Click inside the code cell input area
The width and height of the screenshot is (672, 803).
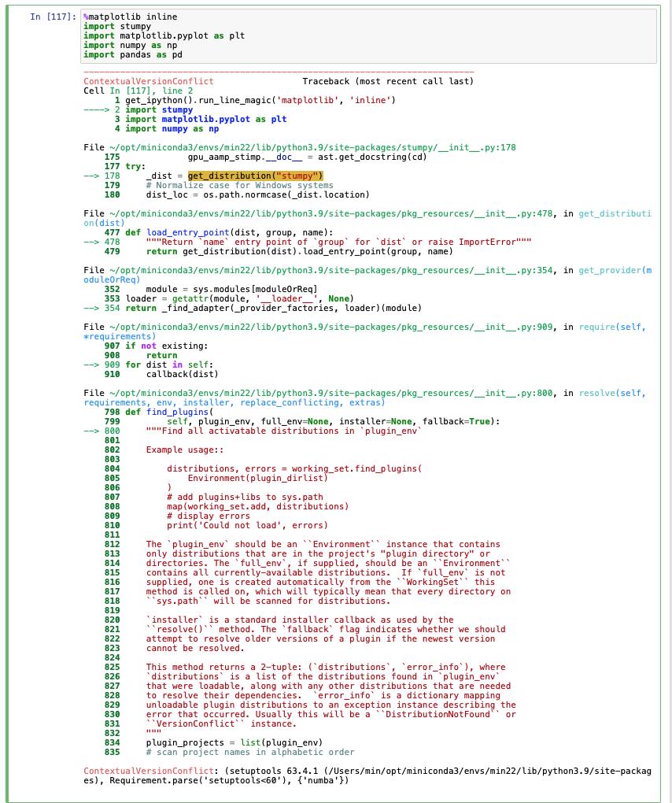[x=368, y=36]
